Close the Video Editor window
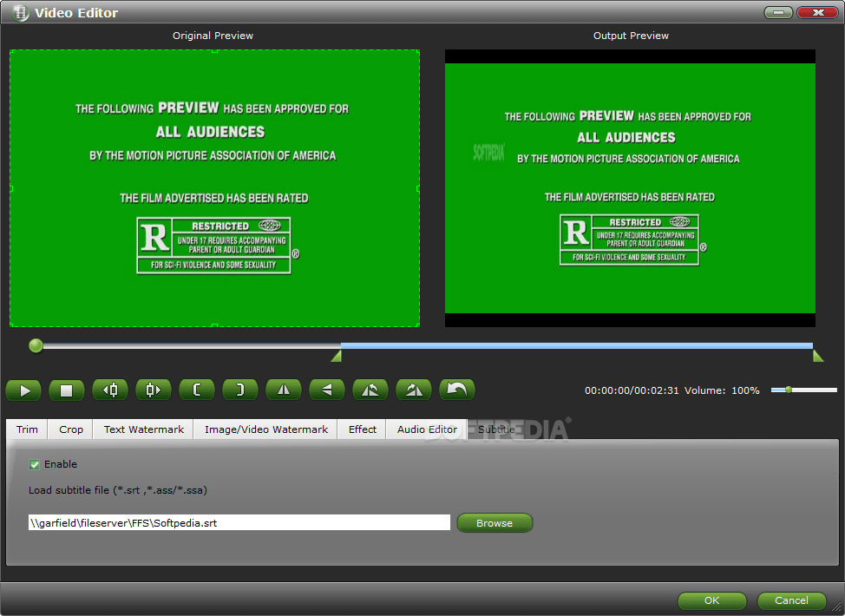Image resolution: width=845 pixels, height=616 pixels. click(x=817, y=12)
